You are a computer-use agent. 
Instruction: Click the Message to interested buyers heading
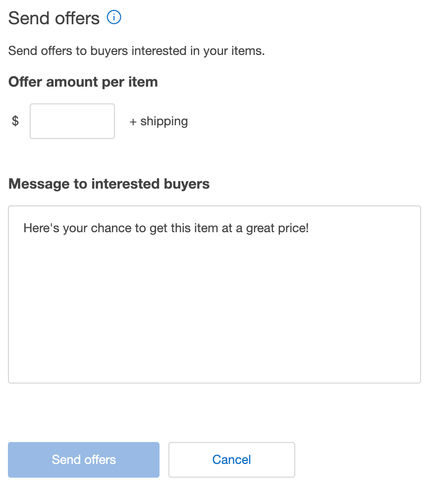tap(108, 184)
